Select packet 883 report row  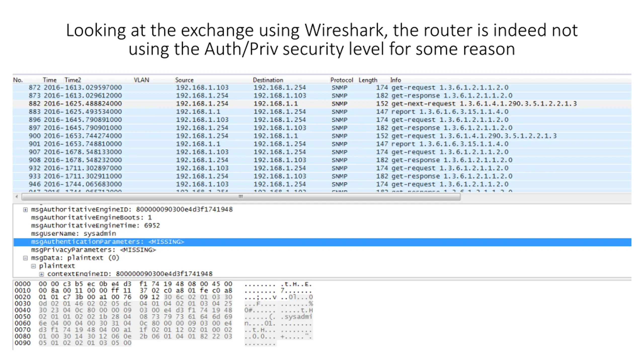point(322,112)
